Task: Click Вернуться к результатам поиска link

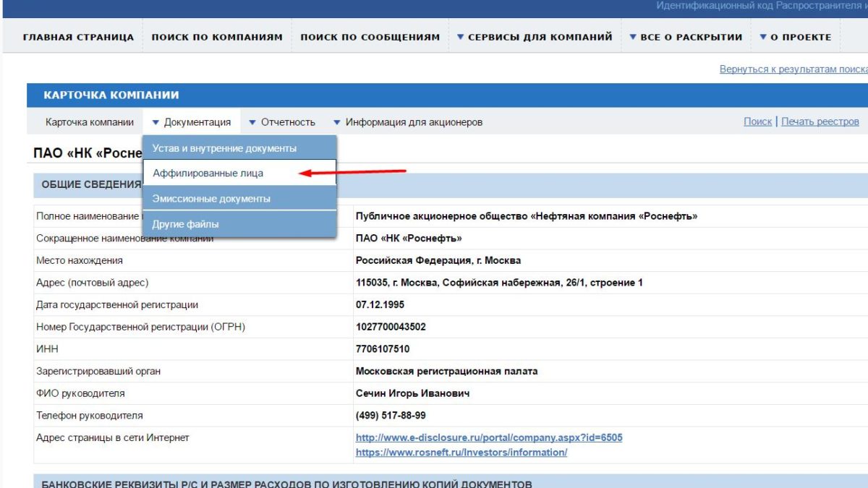Action: pos(793,69)
